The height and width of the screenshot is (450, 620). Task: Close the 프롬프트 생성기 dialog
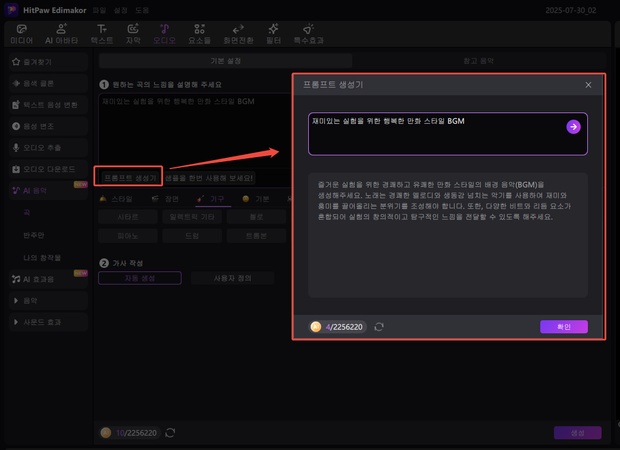(x=588, y=85)
